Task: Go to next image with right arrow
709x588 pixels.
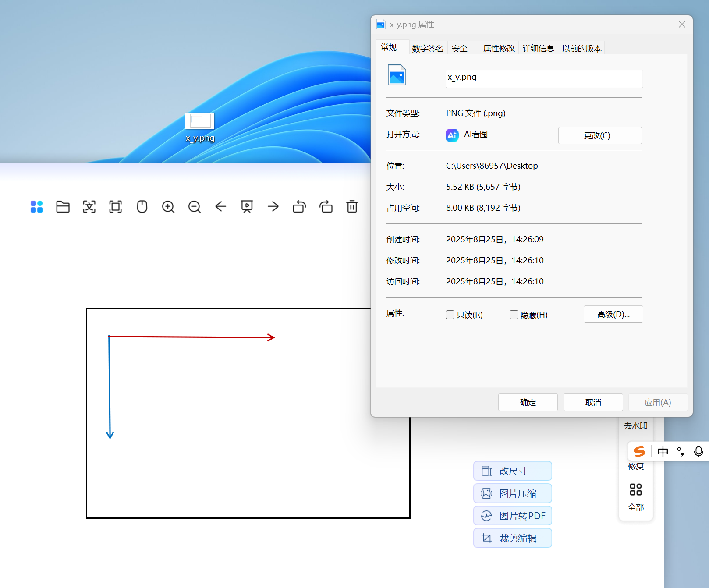Action: coord(273,206)
